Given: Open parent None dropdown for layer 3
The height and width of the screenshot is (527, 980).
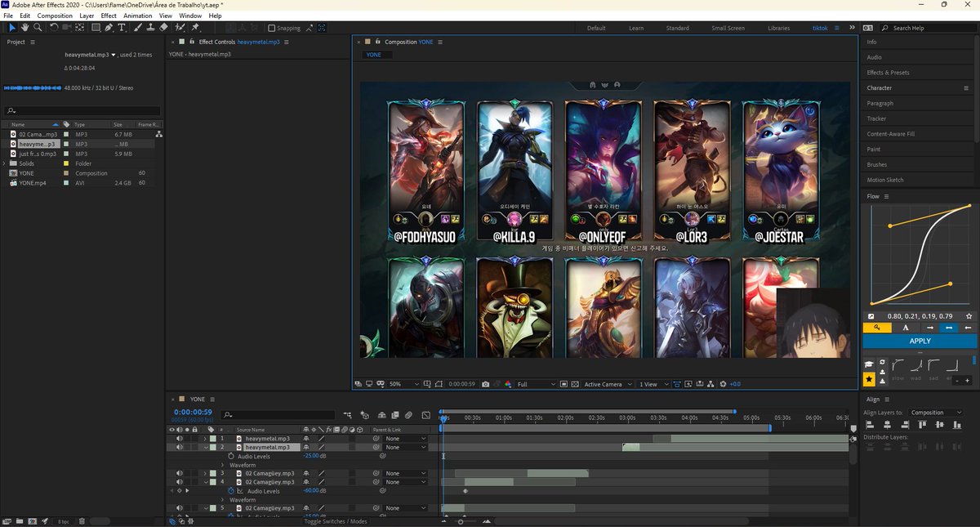Looking at the screenshot, I should (x=406, y=473).
